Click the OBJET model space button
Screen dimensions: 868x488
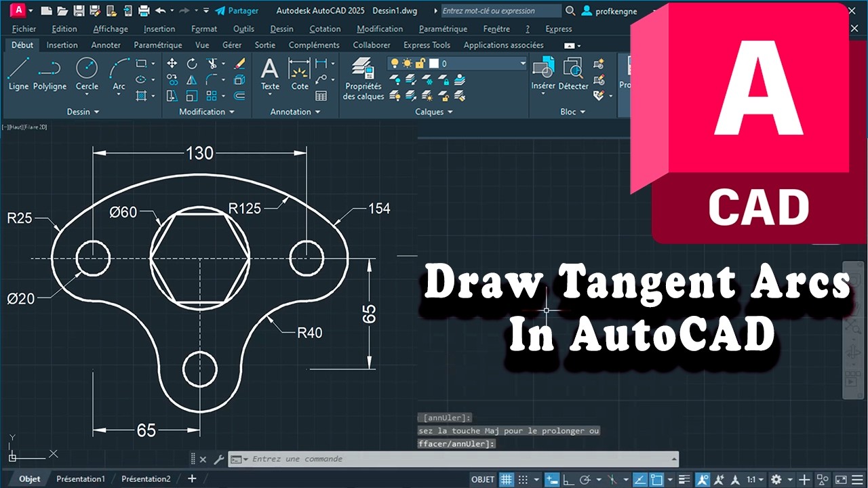tap(483, 479)
